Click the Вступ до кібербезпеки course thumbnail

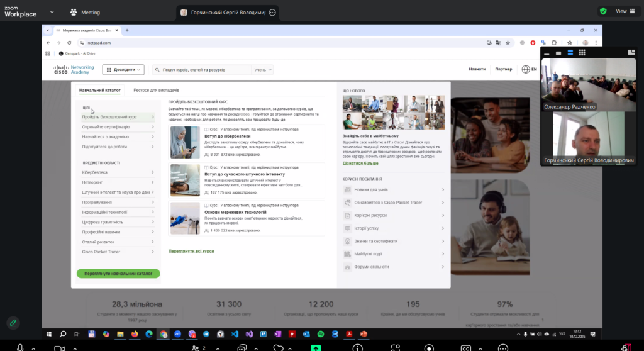[185, 142]
